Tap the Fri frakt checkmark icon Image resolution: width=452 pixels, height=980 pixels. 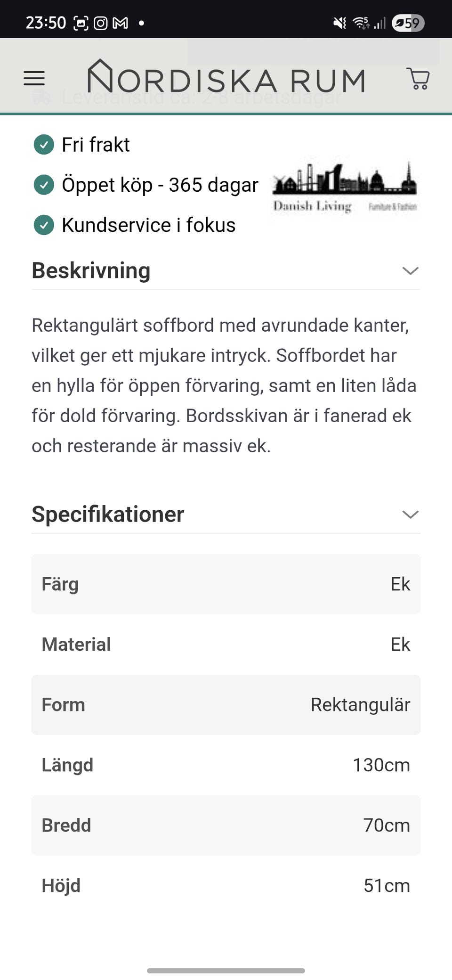point(44,145)
